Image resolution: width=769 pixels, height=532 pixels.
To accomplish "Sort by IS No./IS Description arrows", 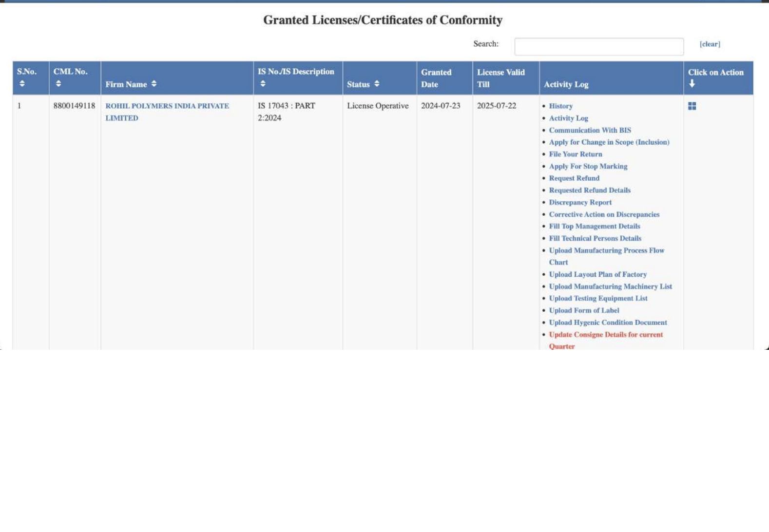I will point(263,84).
